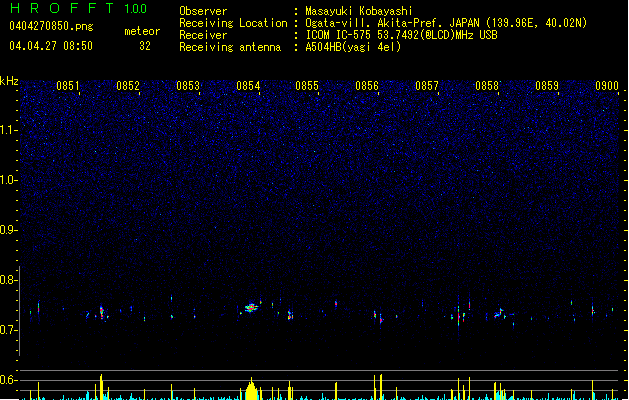Select the Ogata-vill. Akita-Pref. JAPAN location text
The image size is (629, 400).
(x=446, y=23)
